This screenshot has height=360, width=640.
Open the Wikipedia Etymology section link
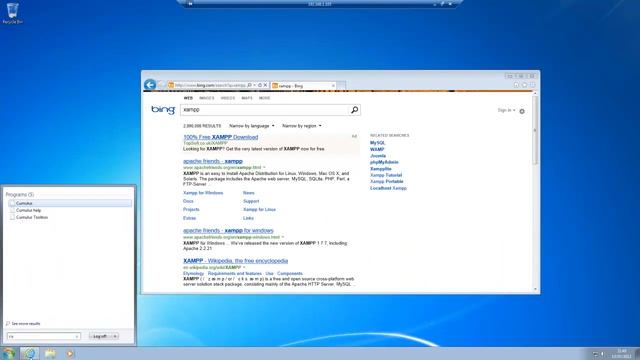193,273
